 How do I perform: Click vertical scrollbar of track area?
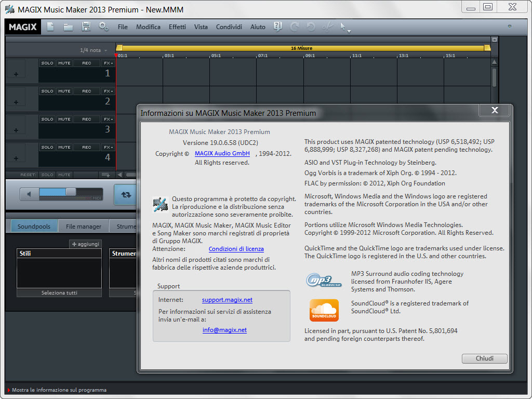pyautogui.click(x=495, y=77)
